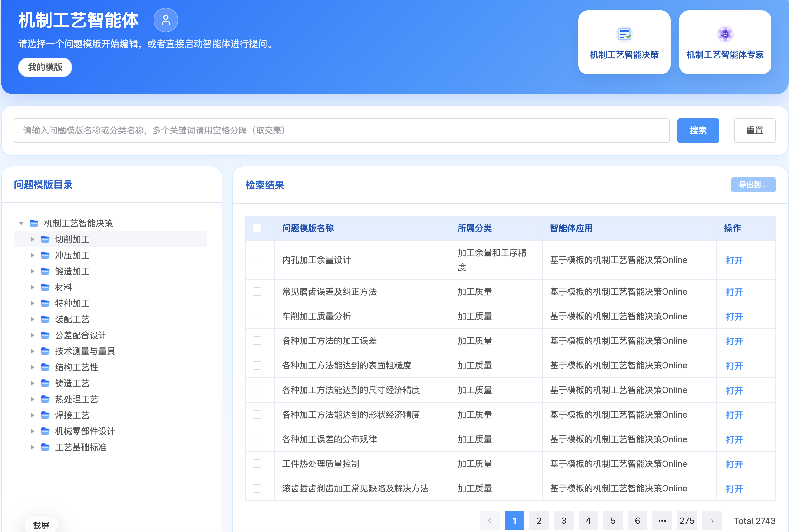Expand the 热处理工艺 tree node
The width and height of the screenshot is (789, 532).
click(x=33, y=399)
